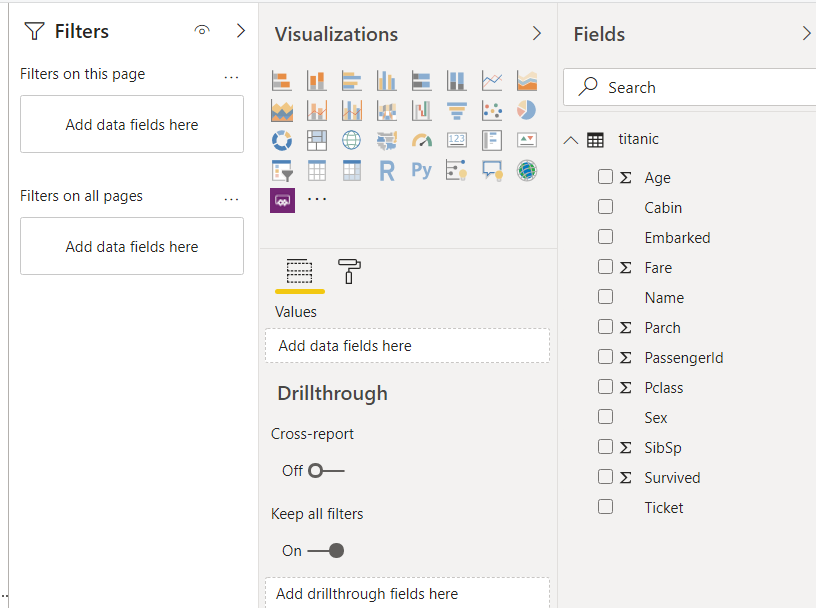This screenshot has width=816, height=608.
Task: Switch off the Keep all filters slider
Action: pyautogui.click(x=326, y=550)
